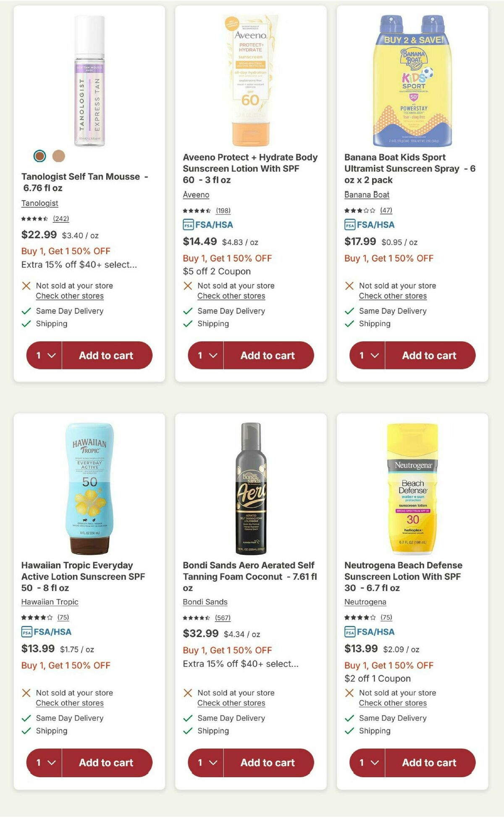
Task: Click the FSA/HSA badge on Banana Boat Kids Sport
Action: click(370, 225)
